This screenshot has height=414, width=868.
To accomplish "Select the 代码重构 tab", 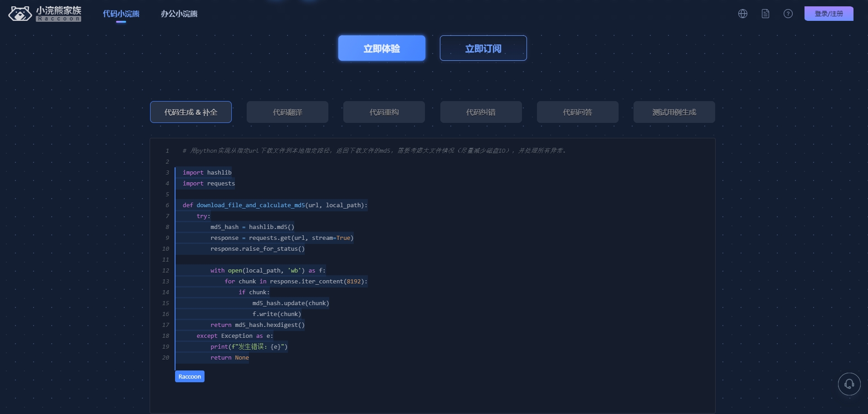I will (384, 112).
